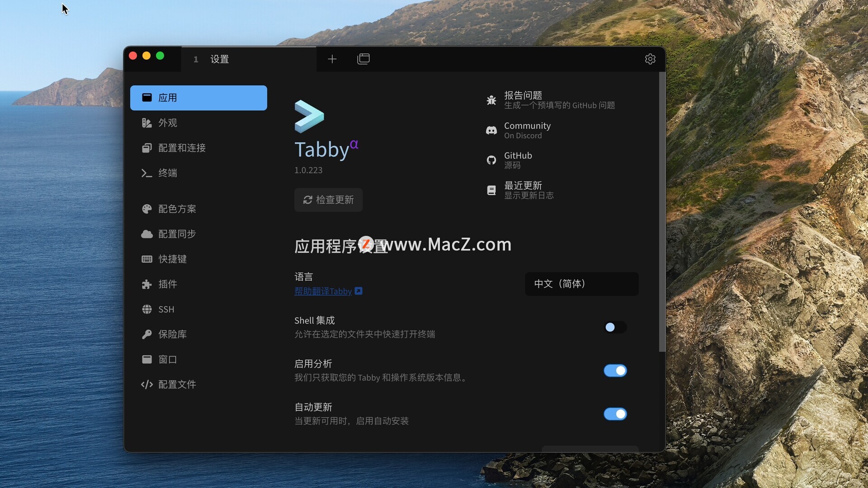Screen dimensions: 868x488
Task: Click the settings gear icon top right
Action: point(650,59)
